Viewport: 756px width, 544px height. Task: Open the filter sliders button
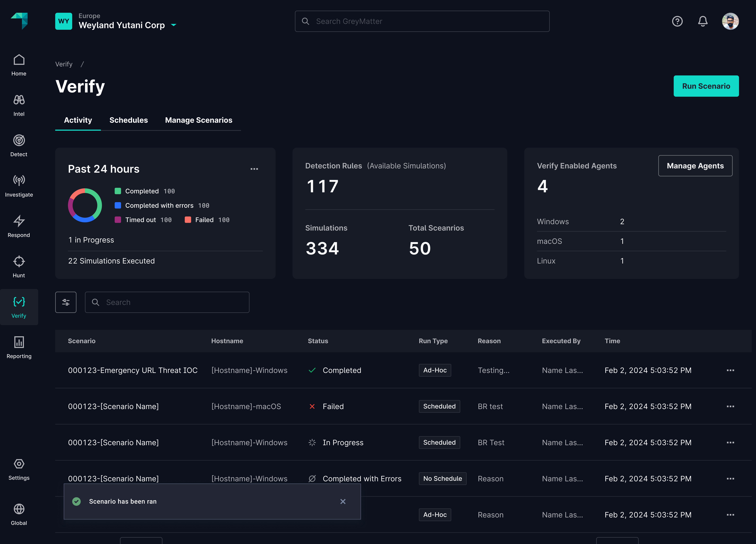[x=66, y=302]
